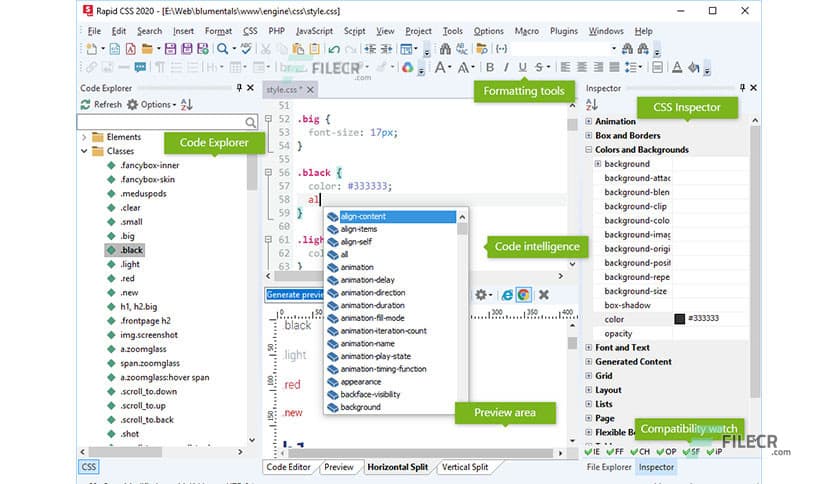Click the Replace AB-AC icon

click(462, 49)
